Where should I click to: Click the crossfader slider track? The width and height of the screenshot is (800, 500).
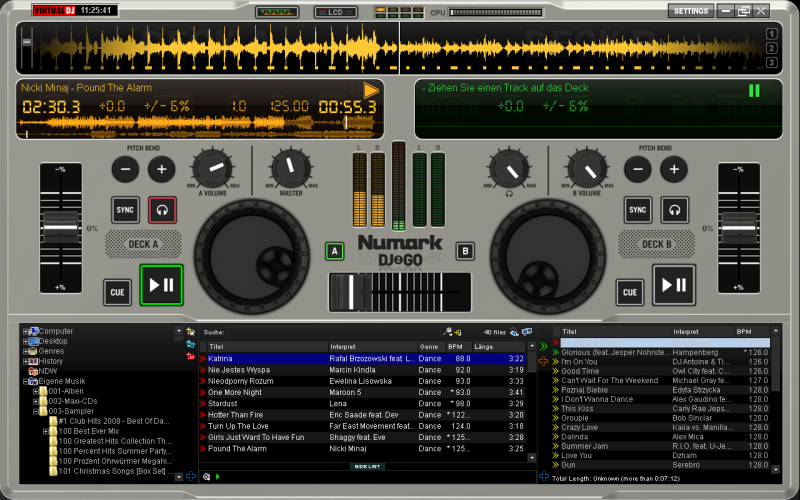(x=400, y=292)
